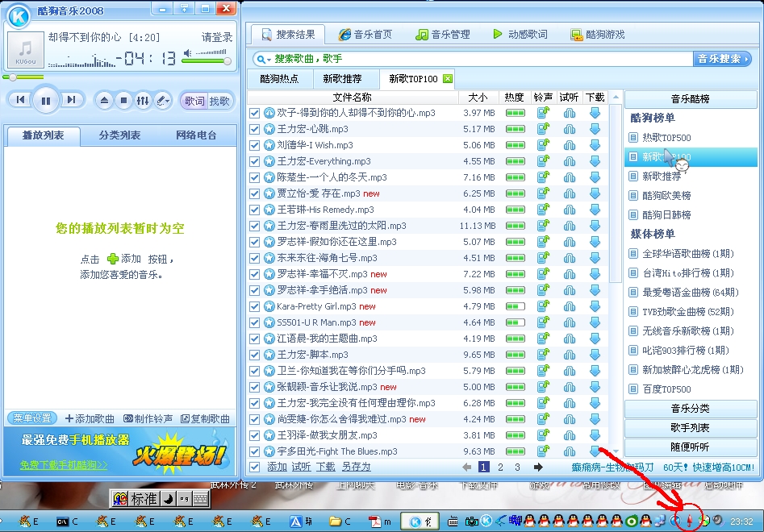Preview 王力宏-脚本.mp3 with headphone icon
The height and width of the screenshot is (532, 764).
(x=570, y=355)
